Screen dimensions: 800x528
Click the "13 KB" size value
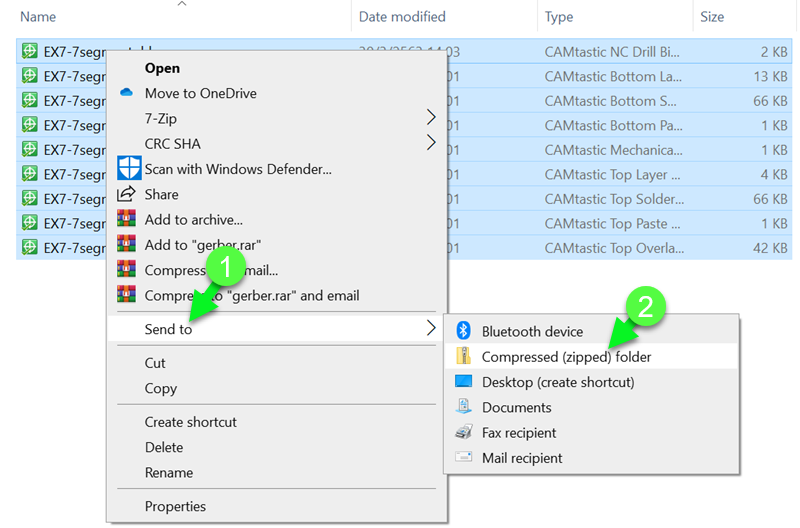tap(770, 77)
